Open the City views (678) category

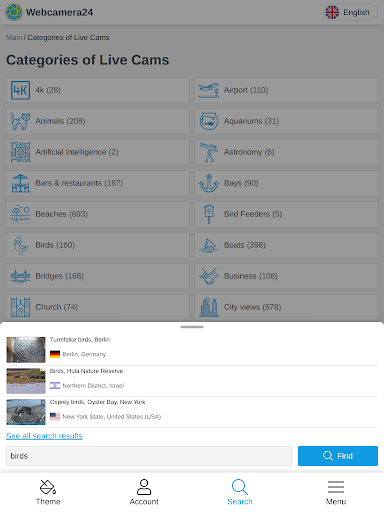click(x=286, y=307)
